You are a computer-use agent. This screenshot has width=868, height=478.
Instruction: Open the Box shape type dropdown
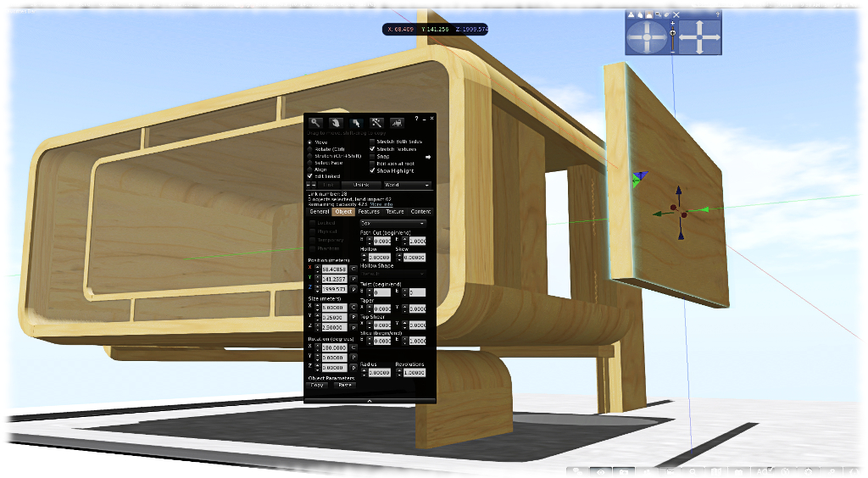point(392,223)
